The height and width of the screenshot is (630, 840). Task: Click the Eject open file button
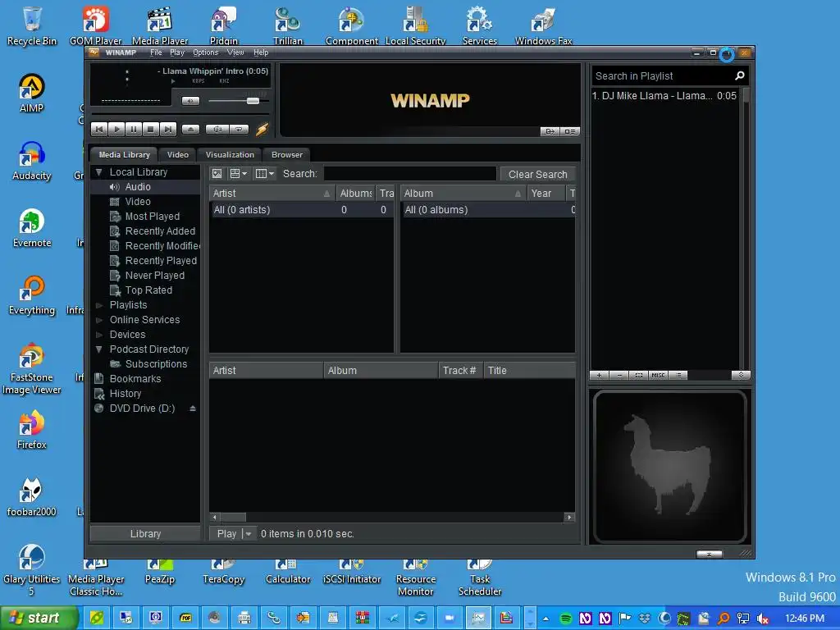190,129
